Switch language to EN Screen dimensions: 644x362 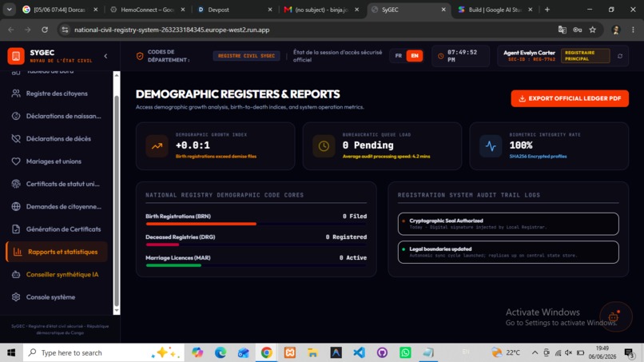[x=415, y=55]
